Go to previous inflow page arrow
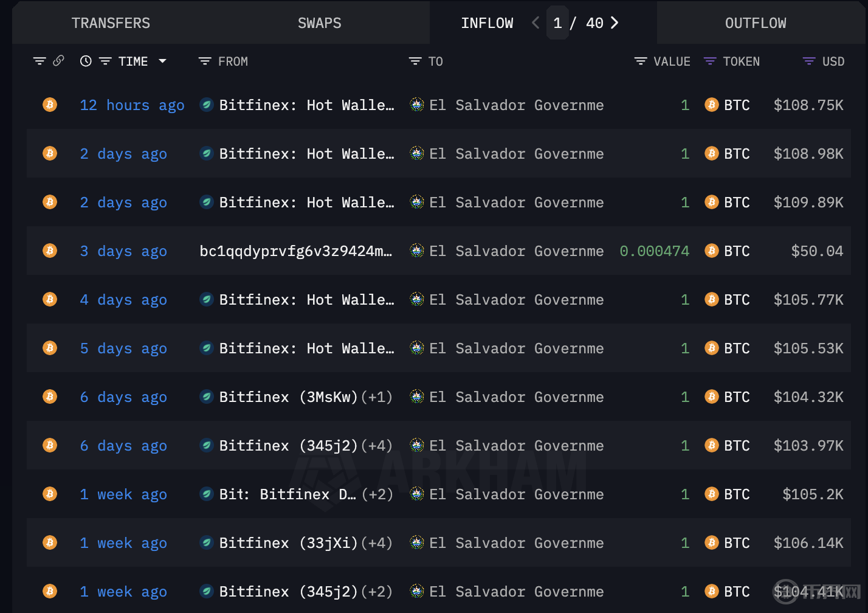Screen dimensions: 868x613 536,23
